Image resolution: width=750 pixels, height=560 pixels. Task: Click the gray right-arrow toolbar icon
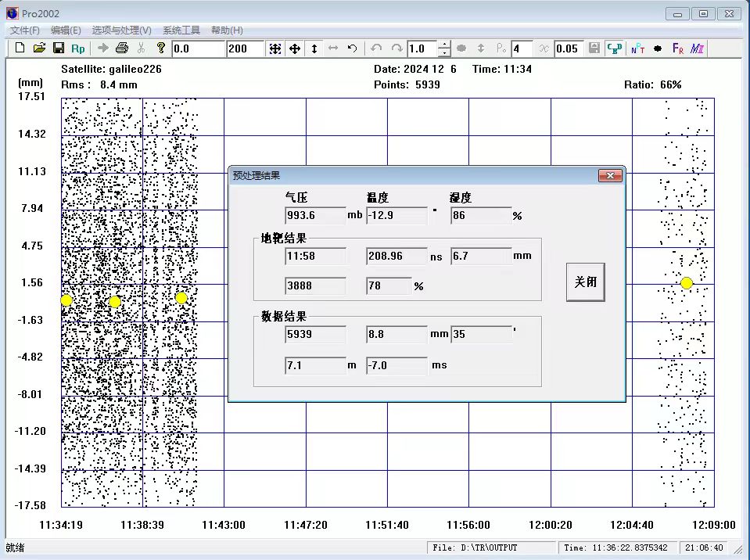(102, 48)
